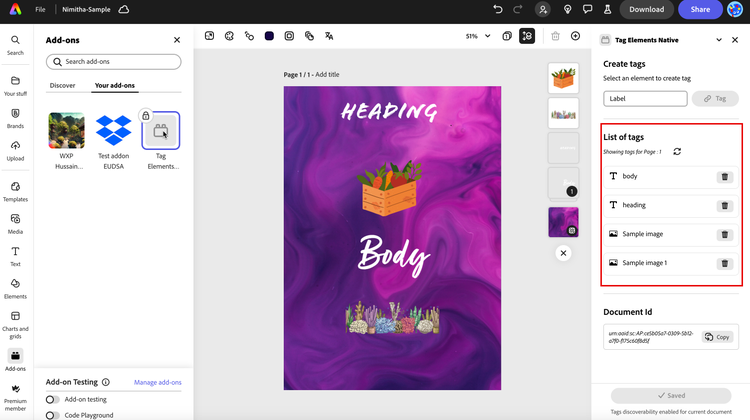Toggle the layers stack view button

tap(527, 36)
